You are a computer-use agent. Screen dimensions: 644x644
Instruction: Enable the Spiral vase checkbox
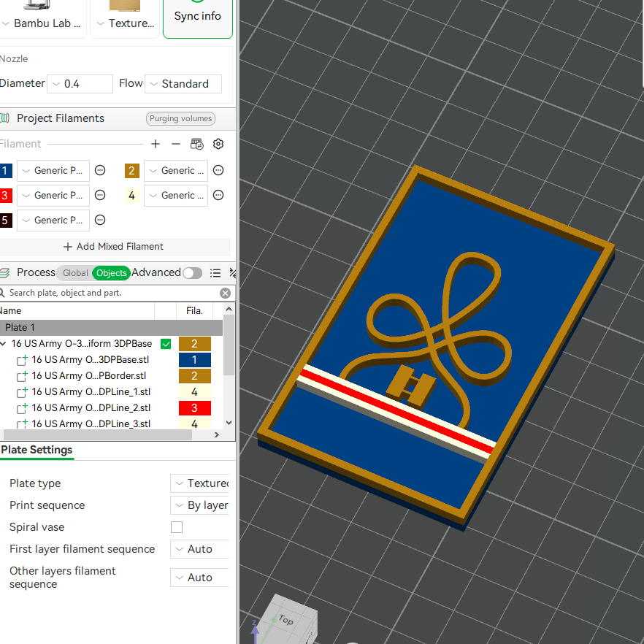177,527
